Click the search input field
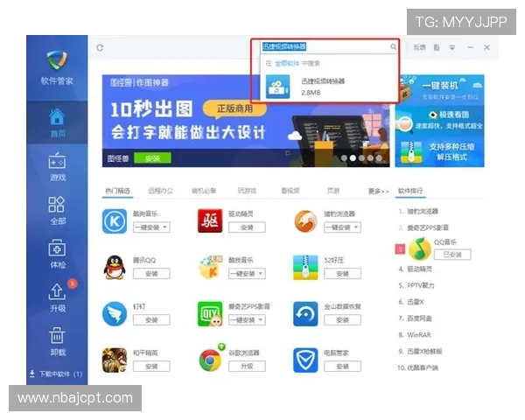Screen dimensions: 525x420 (325, 46)
